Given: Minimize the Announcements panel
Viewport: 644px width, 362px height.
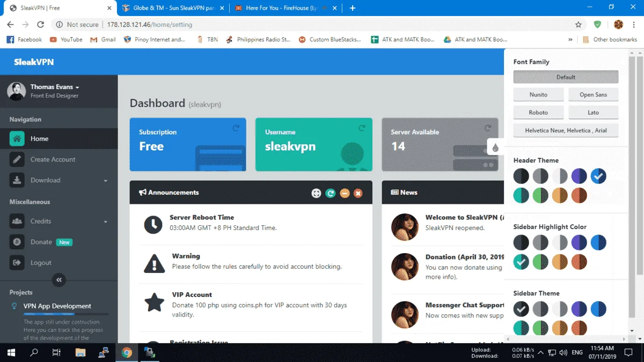Looking at the screenshot, I should click(345, 193).
